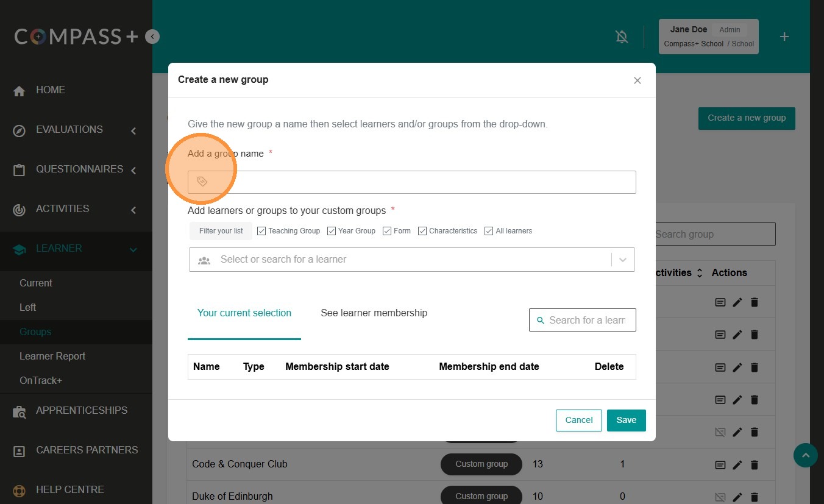Expand the ACTIVITIES menu chevron

[x=133, y=210]
